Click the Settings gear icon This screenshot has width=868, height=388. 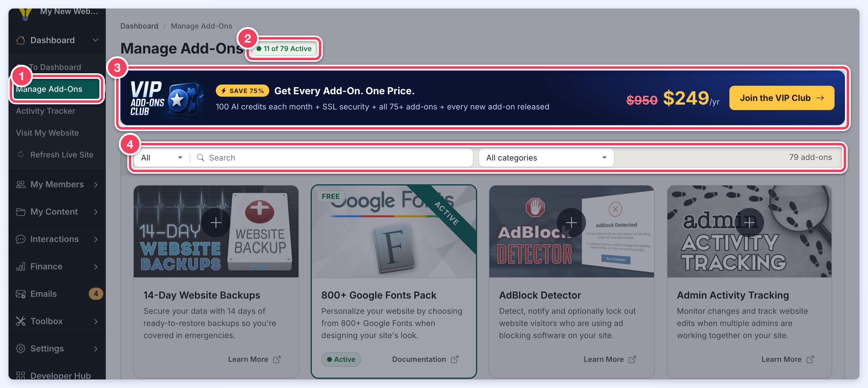point(21,348)
